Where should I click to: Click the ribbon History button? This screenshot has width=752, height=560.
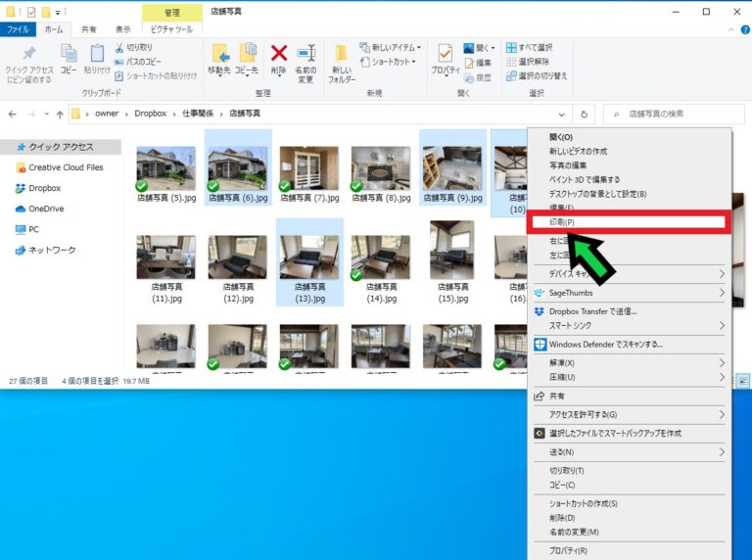(x=478, y=77)
